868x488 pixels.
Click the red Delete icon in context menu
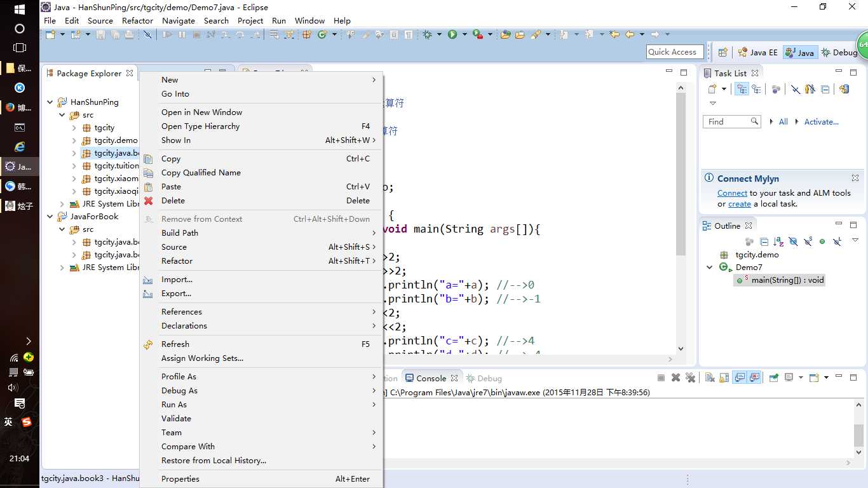point(149,201)
